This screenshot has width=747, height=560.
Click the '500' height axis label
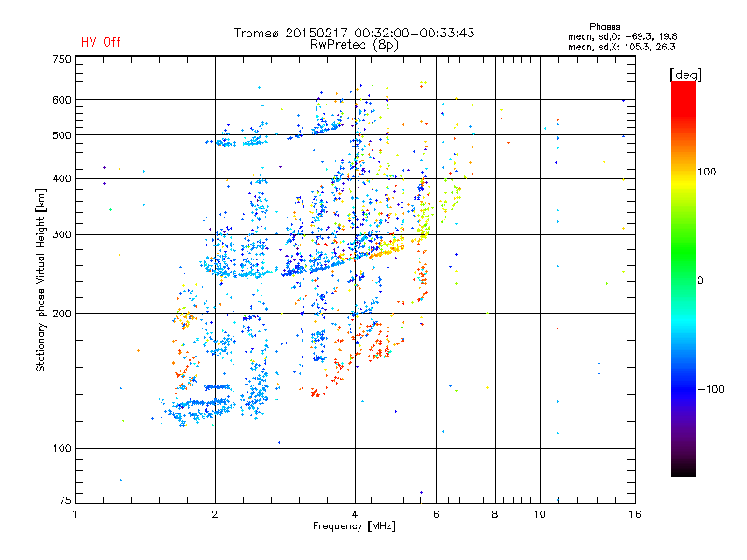tap(63, 135)
